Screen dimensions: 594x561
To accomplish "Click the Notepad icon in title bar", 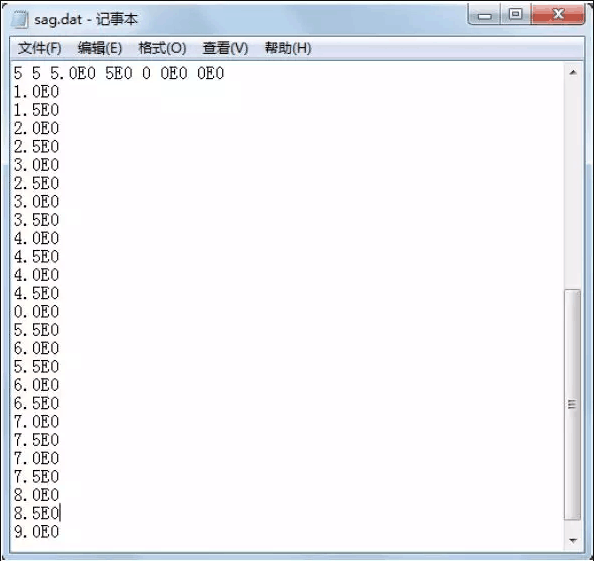I will point(19,19).
